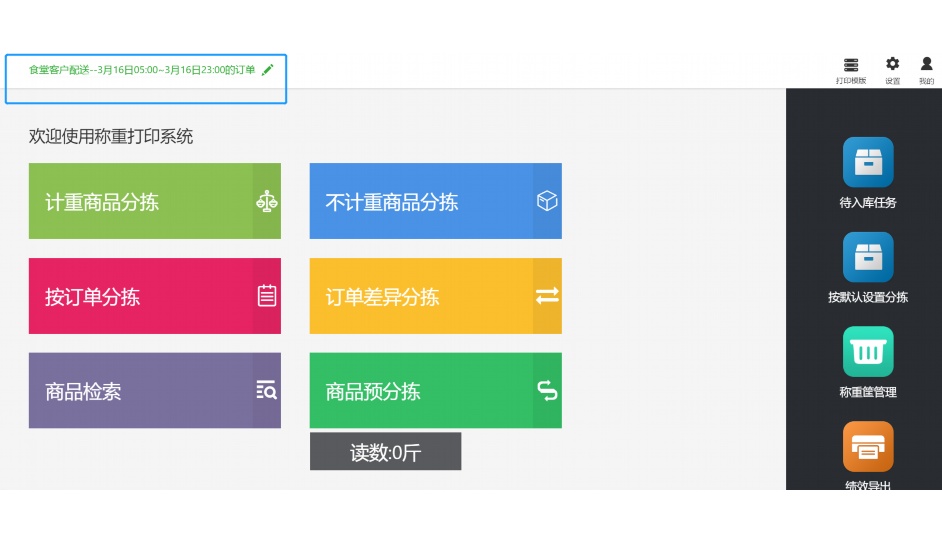Click the search list icon on the purple tile
Image resolution: width=942 pixels, height=543 pixels.
pyautogui.click(x=266, y=391)
